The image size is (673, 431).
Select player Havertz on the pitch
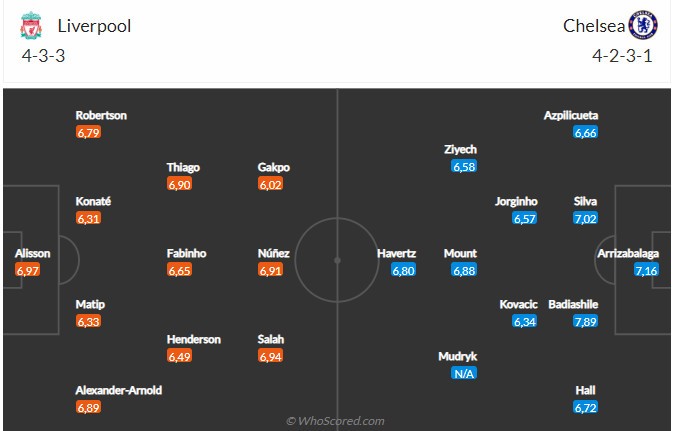coord(397,254)
